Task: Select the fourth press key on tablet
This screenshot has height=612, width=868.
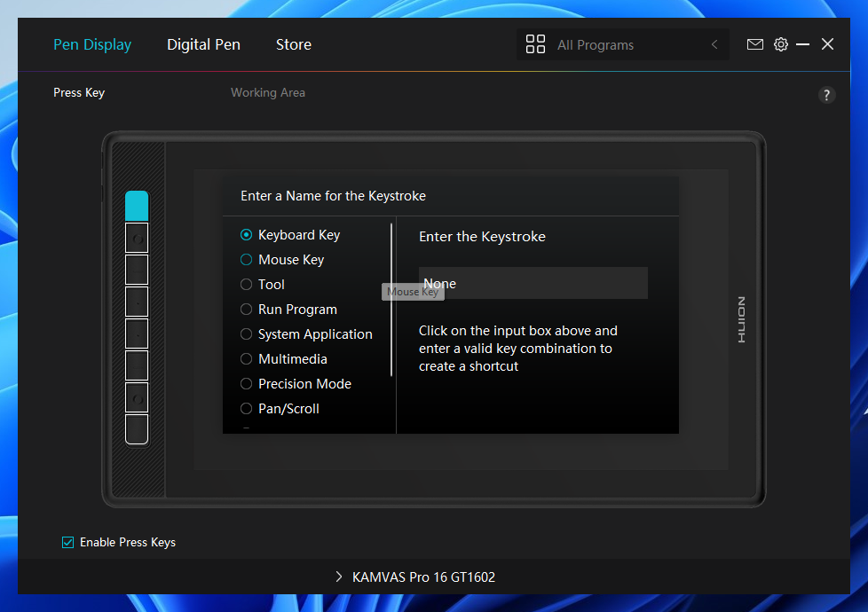Action: coord(137,302)
